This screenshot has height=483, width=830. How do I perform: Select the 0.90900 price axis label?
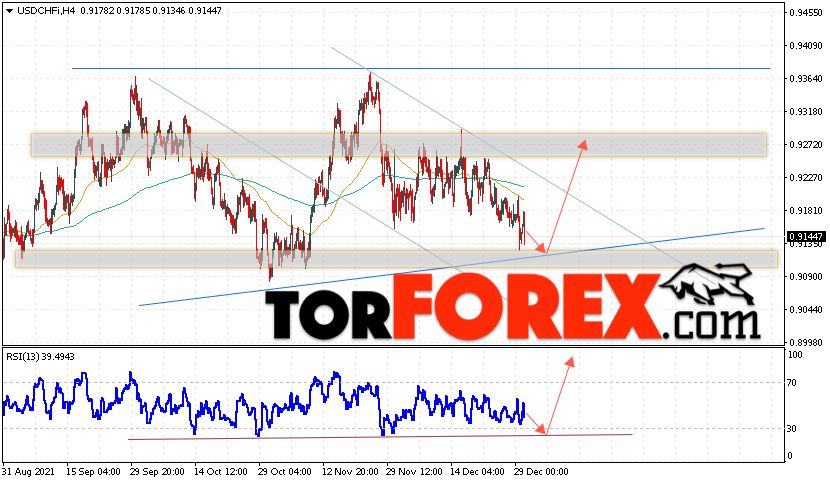coord(806,276)
